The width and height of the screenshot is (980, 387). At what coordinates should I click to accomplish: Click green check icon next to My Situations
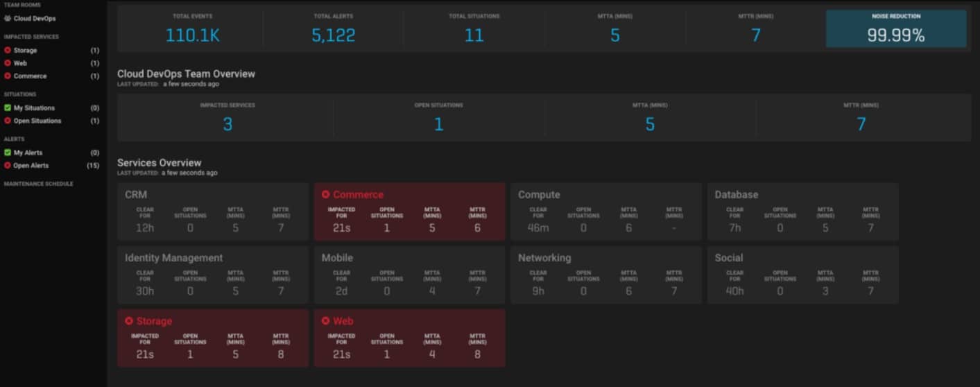pos(8,108)
